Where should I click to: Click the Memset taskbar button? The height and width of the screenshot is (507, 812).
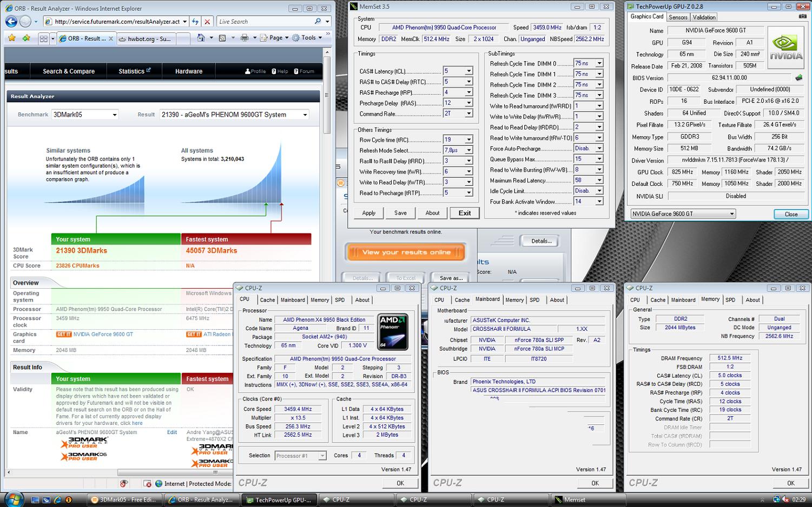coord(588,500)
